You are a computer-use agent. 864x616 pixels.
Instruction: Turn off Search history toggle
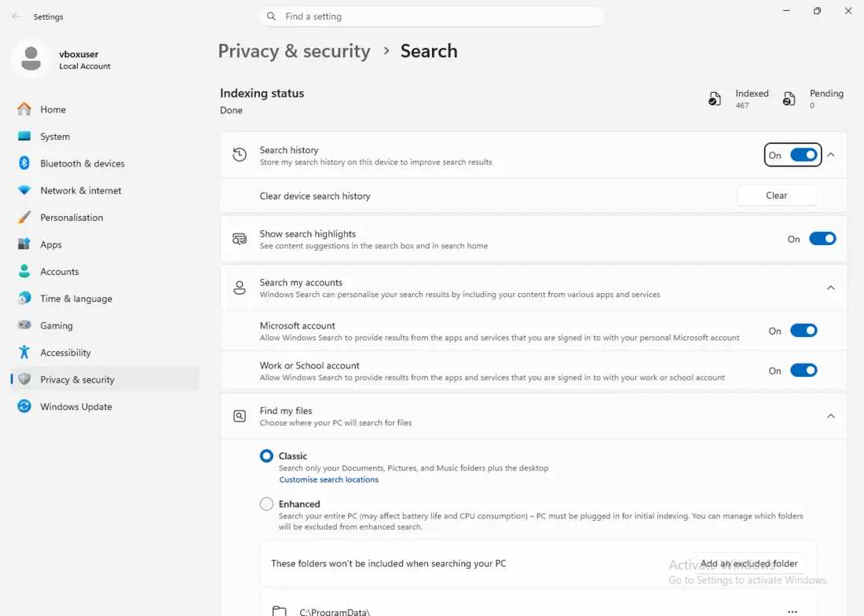click(804, 155)
